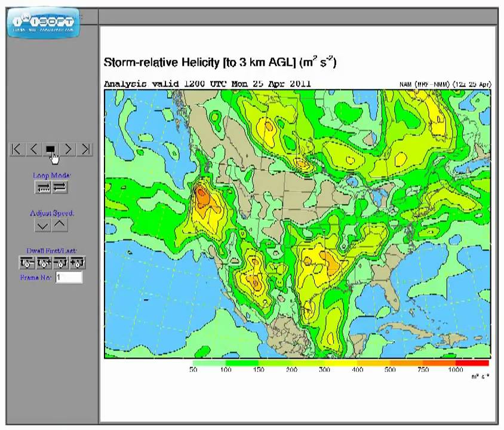Viewport: 504px width, 430px height.
Task: Click the Frame No input field
Action: click(69, 277)
